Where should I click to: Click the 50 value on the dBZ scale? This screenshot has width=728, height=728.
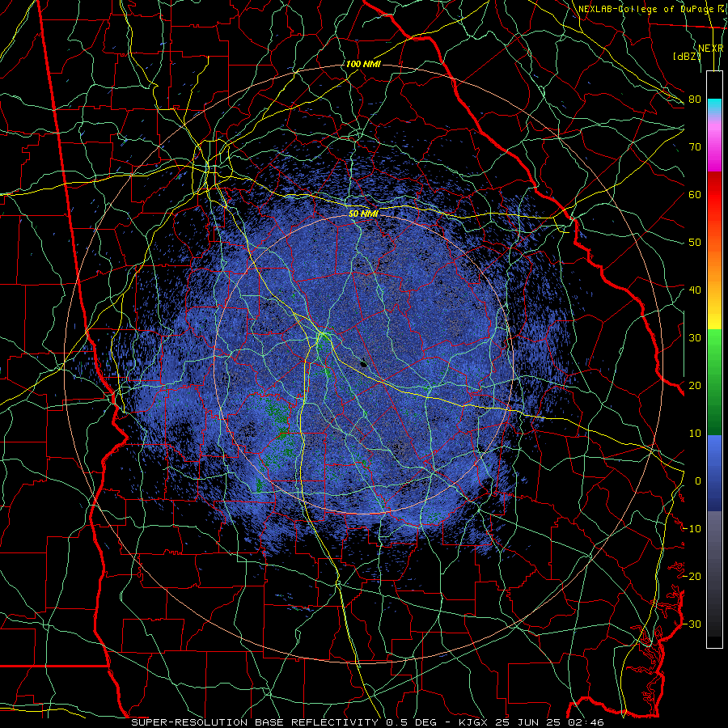click(x=695, y=243)
